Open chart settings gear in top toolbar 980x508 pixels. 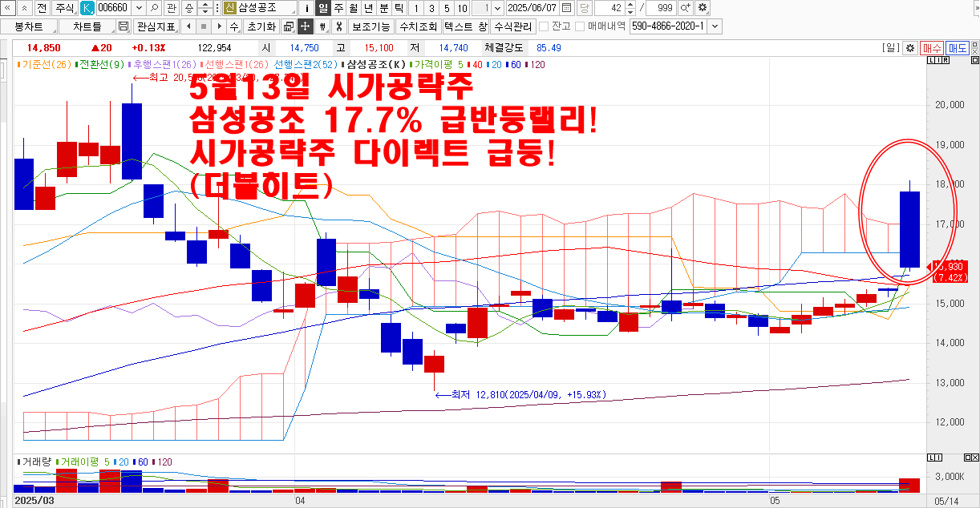[x=703, y=8]
